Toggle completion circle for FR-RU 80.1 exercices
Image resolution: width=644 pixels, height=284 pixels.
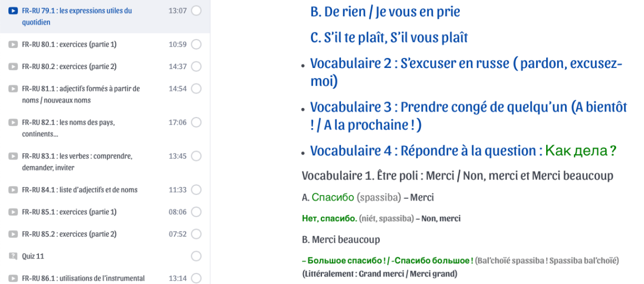click(x=196, y=45)
